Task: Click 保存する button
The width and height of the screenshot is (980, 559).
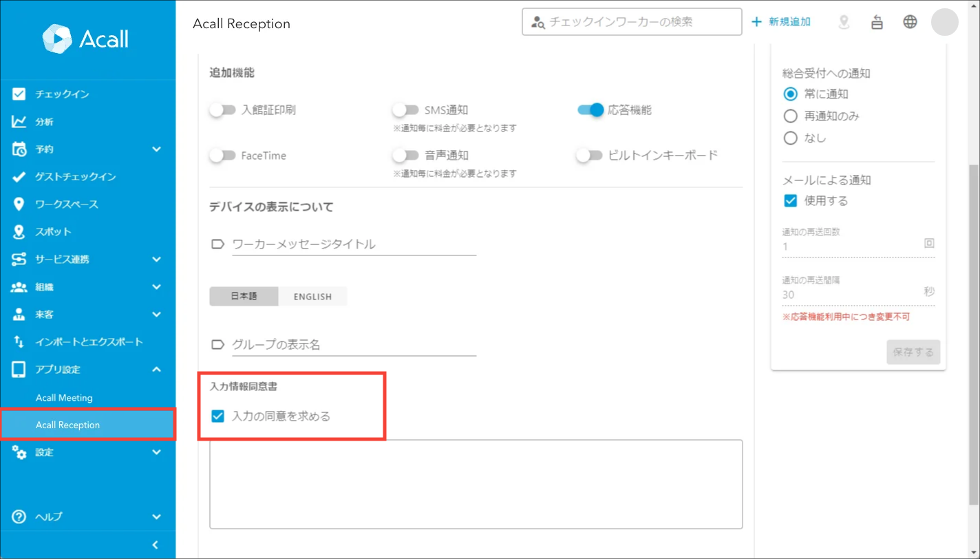Action: (913, 352)
